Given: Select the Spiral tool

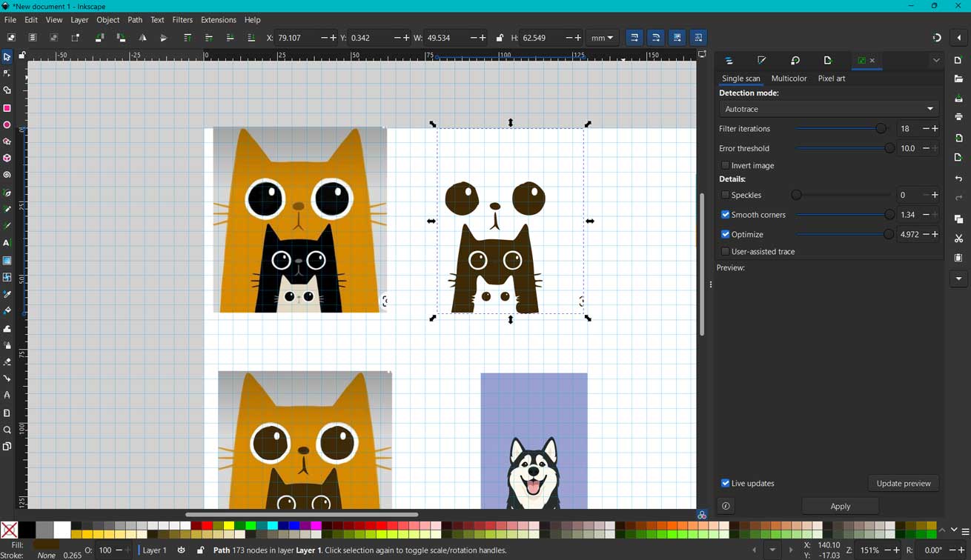Looking at the screenshot, I should (7, 174).
